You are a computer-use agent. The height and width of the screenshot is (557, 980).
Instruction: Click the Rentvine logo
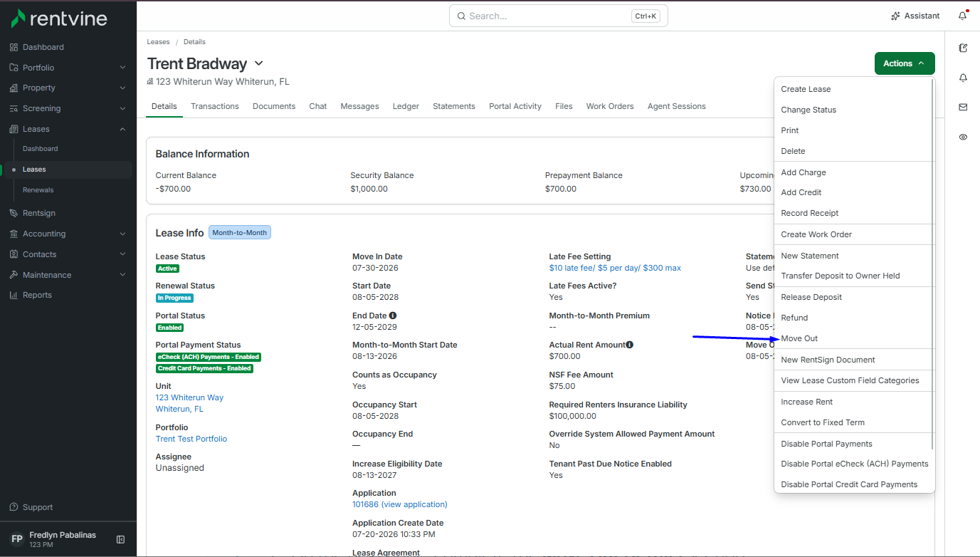(x=58, y=19)
